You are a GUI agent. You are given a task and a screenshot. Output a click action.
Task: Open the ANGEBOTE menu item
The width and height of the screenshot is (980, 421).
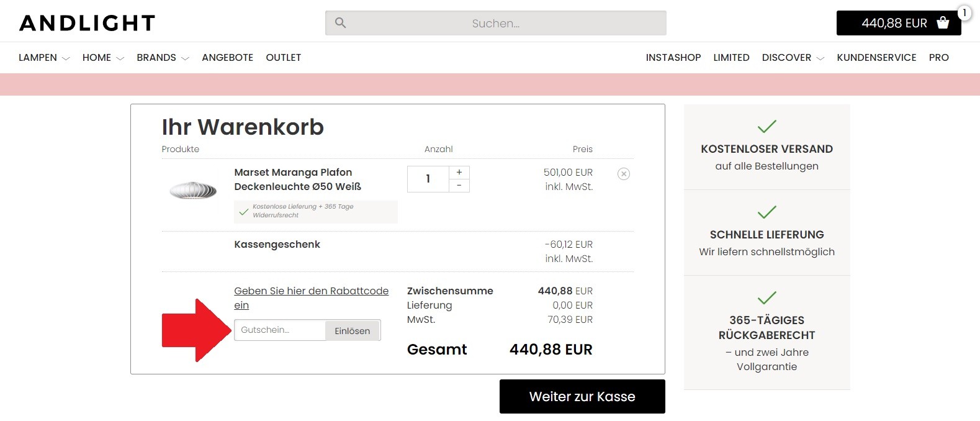click(x=228, y=58)
